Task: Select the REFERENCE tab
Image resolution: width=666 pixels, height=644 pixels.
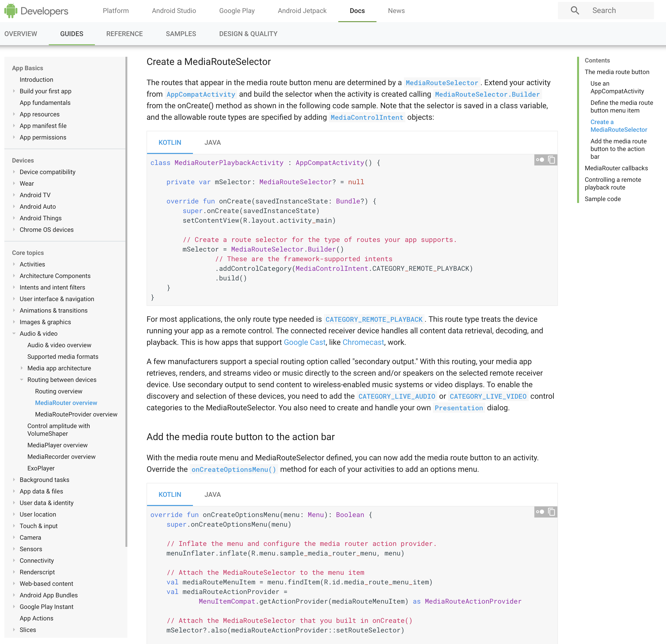Action: tap(124, 34)
